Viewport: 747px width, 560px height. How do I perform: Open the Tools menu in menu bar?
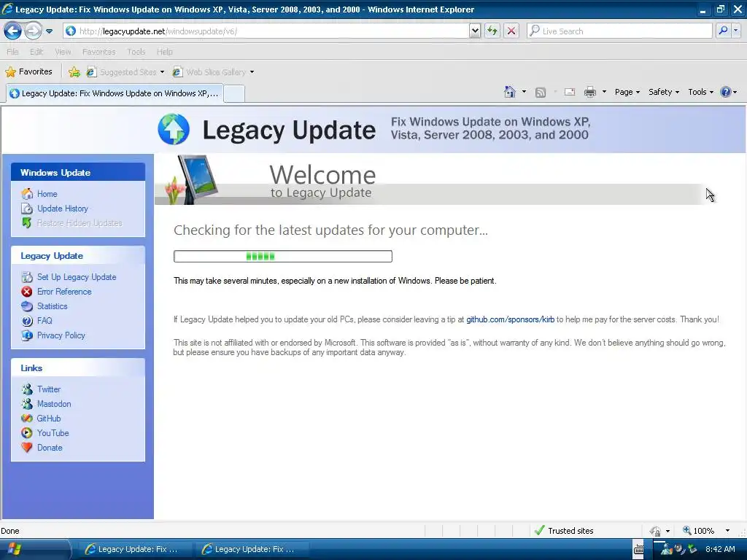click(136, 52)
